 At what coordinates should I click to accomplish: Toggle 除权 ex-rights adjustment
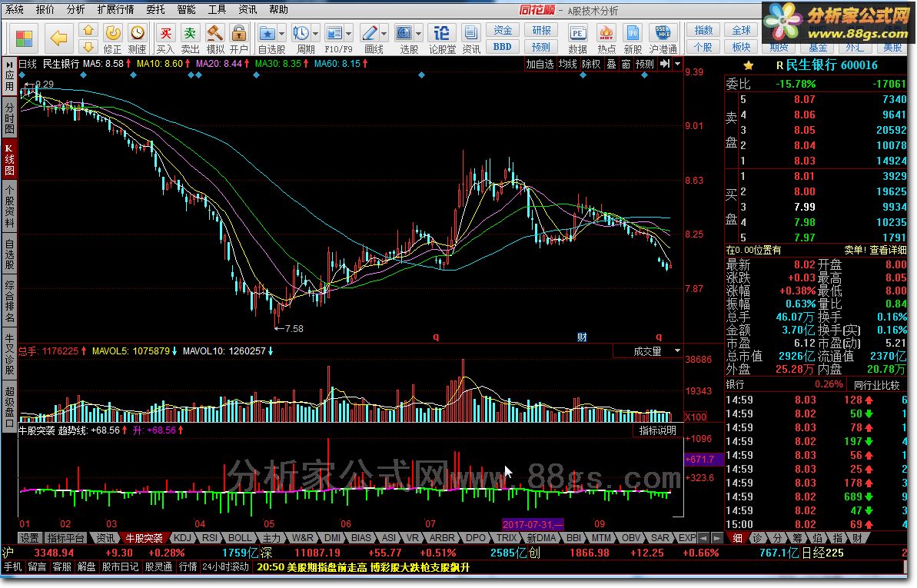pyautogui.click(x=591, y=64)
